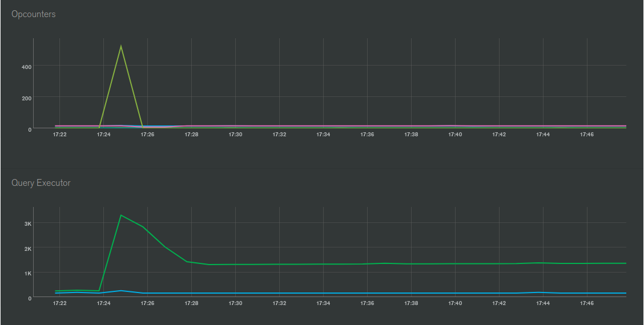This screenshot has height=325, width=644.
Task: Click the 17:44 time label in Query Executor
Action: click(543, 303)
